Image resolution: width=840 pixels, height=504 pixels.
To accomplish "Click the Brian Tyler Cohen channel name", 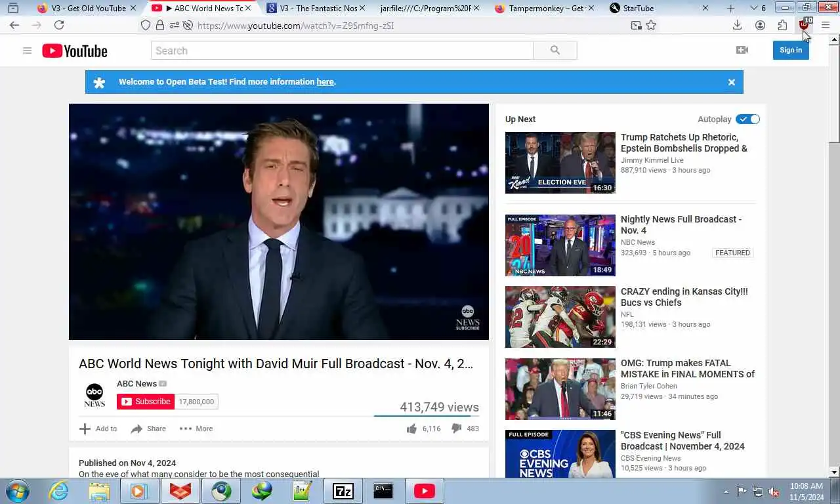I will tap(649, 386).
